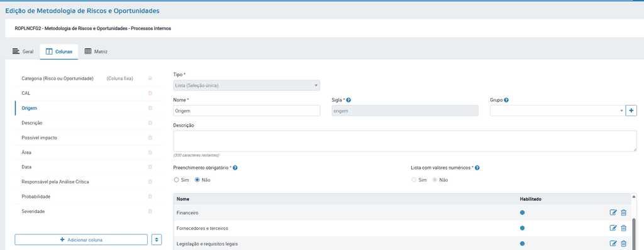Screen dimensions: 644x250
Task: Toggle enabled dot for Financeiro
Action: click(x=522, y=212)
